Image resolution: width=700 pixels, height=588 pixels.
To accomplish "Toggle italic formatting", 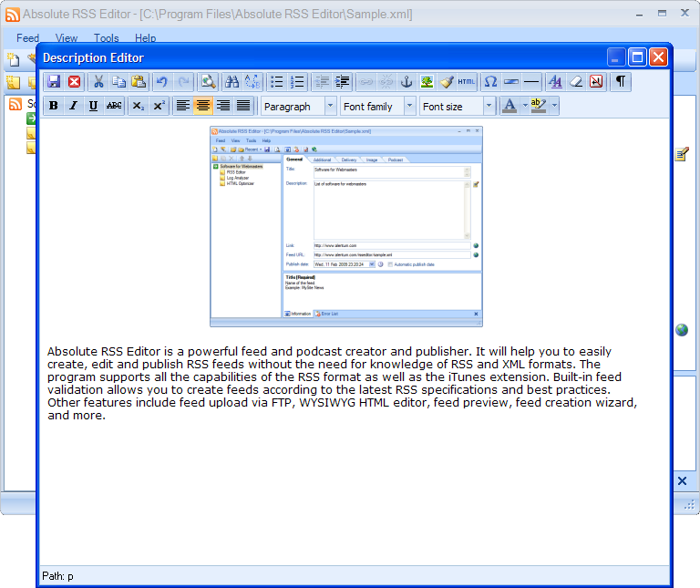I will click(x=74, y=106).
